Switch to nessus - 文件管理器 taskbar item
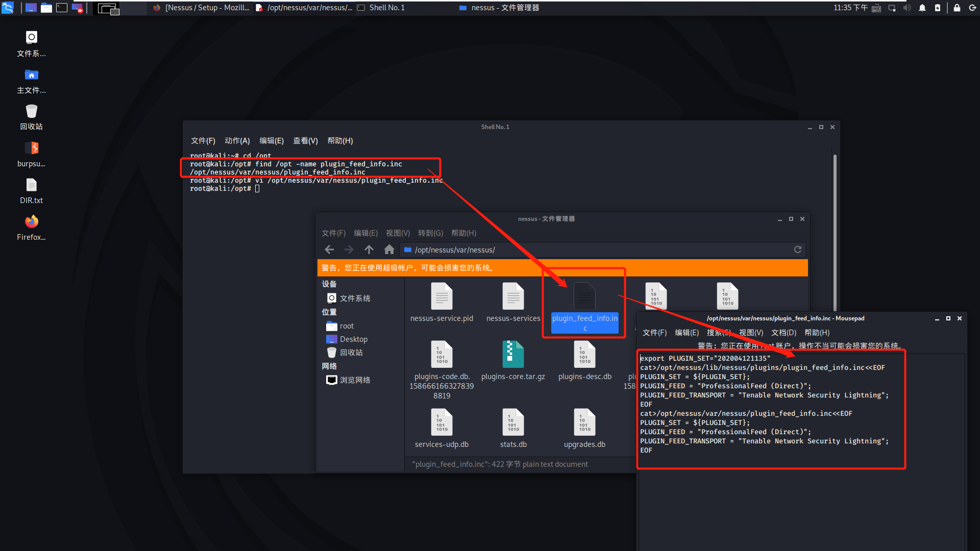980x551 pixels. [x=499, y=8]
